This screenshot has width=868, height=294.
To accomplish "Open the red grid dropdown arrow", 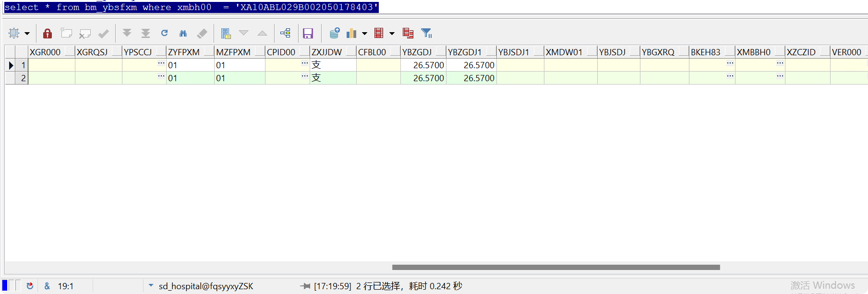I will [x=392, y=34].
